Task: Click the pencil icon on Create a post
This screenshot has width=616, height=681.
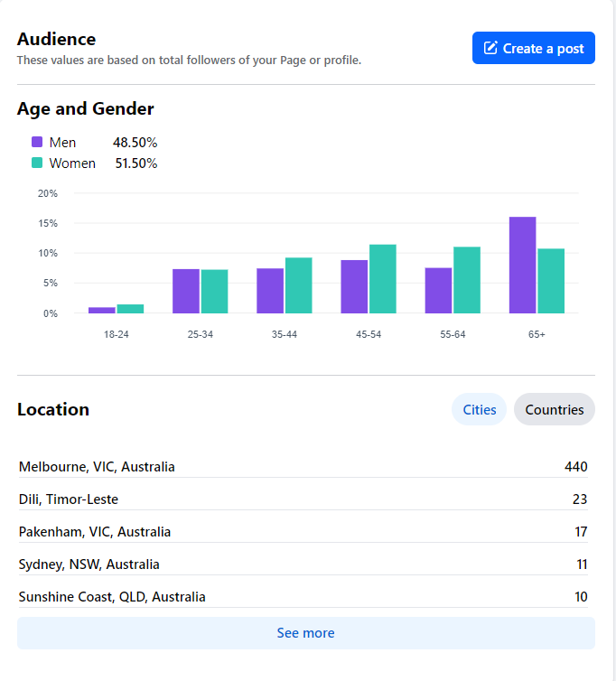Action: [491, 49]
